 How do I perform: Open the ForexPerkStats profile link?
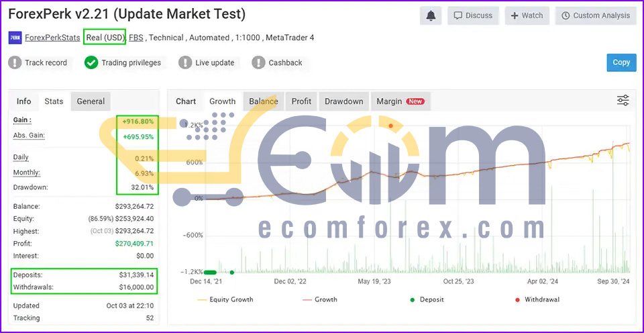[52, 38]
